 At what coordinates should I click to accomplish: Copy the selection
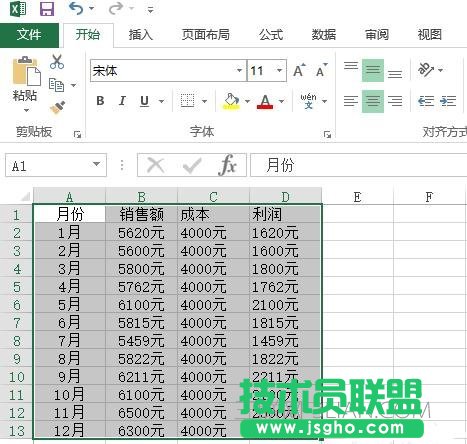pos(56,85)
